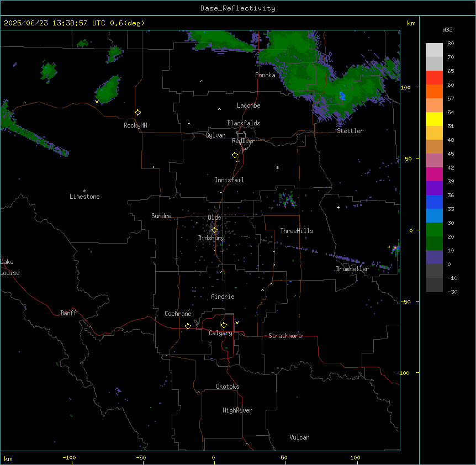Click the yellow diamond marker above Calgary label
Screen dimensions: 476x465
224,325
